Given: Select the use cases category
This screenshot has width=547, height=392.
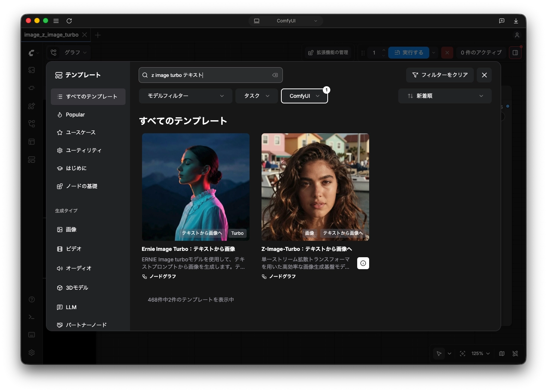Looking at the screenshot, I should coord(88,133).
